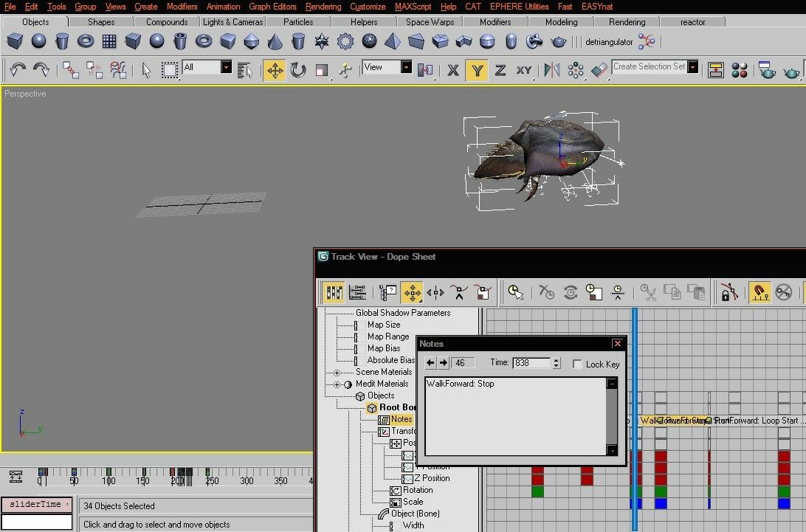Expand the Medit Materials tree node
Image resolution: width=806 pixels, height=532 pixels.
point(337,384)
